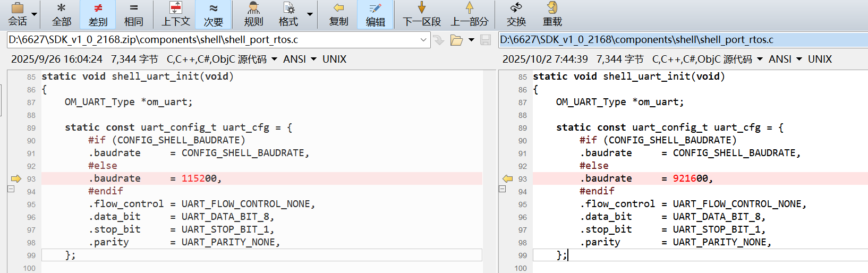Click the yellow copy-to-right arrow at line 93
The width and height of the screenshot is (868, 273).
pos(16,178)
